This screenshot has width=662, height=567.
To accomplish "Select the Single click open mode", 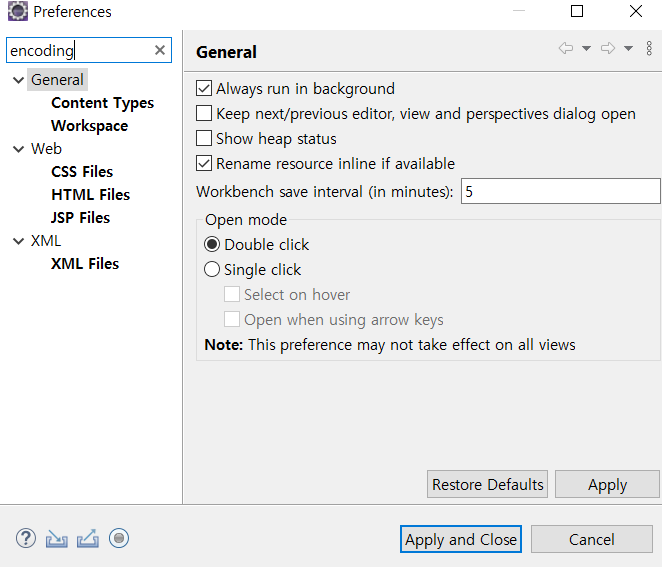I will tap(212, 269).
